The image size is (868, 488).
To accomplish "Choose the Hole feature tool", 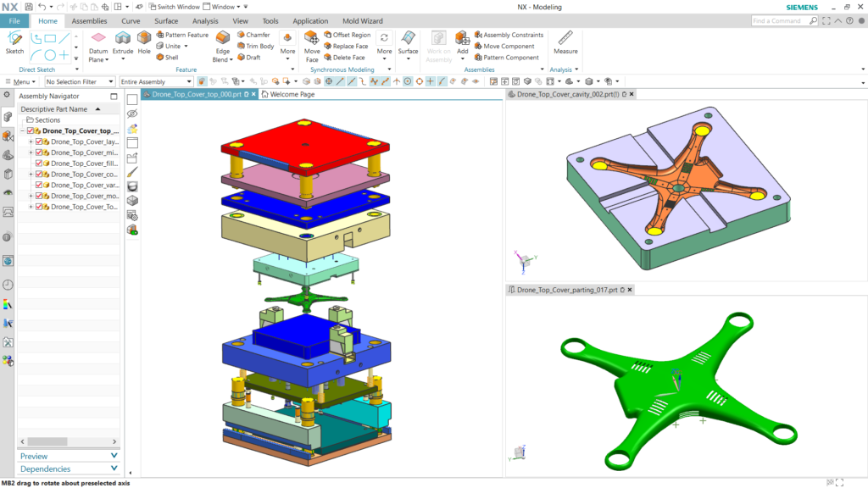I will [x=144, y=42].
